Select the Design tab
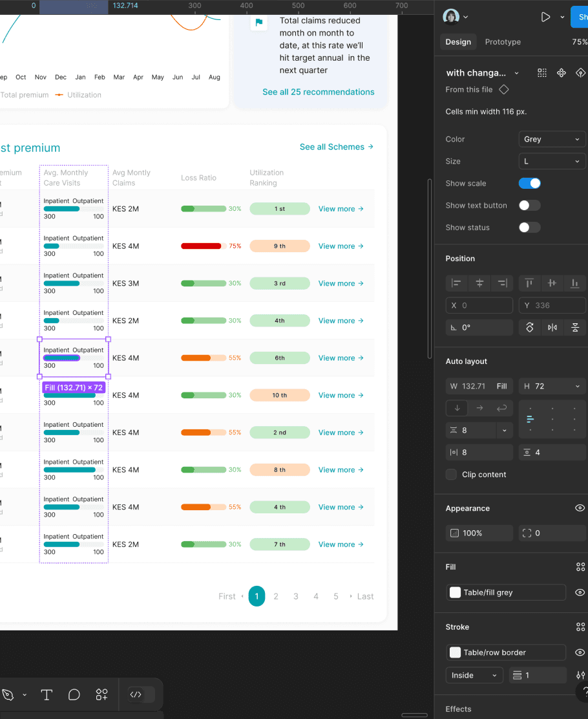The width and height of the screenshot is (588, 719). click(458, 41)
